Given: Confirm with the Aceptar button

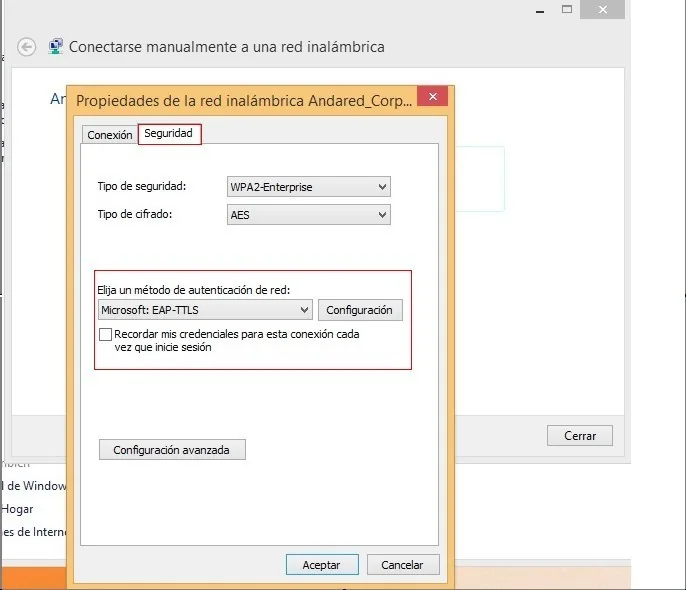Looking at the screenshot, I should pos(322,565).
